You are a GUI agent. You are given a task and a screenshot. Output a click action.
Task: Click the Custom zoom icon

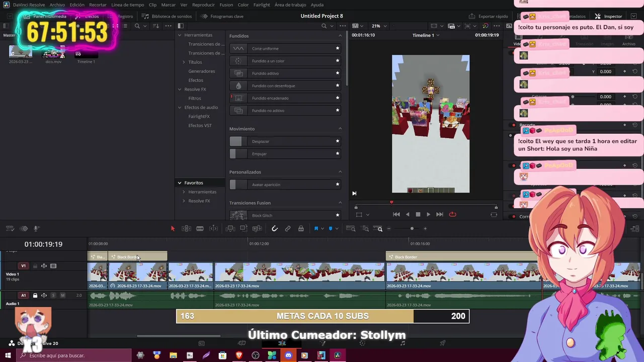pyautogui.click(x=379, y=229)
